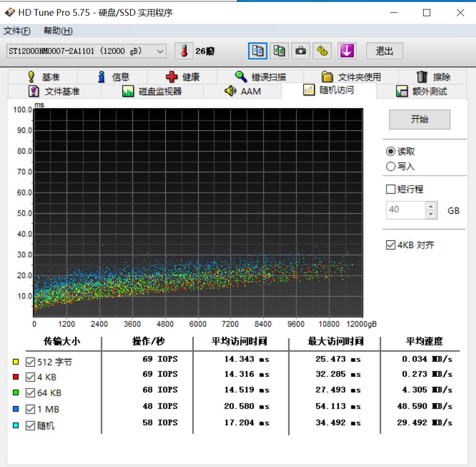Click the purple download arrow icon
Screen dimensions: 476x467
pyautogui.click(x=346, y=51)
